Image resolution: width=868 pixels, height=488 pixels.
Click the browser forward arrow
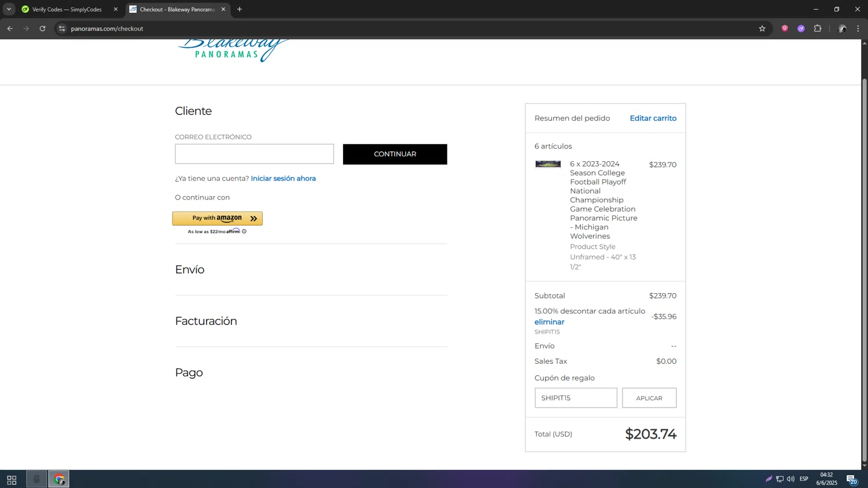pos(26,28)
